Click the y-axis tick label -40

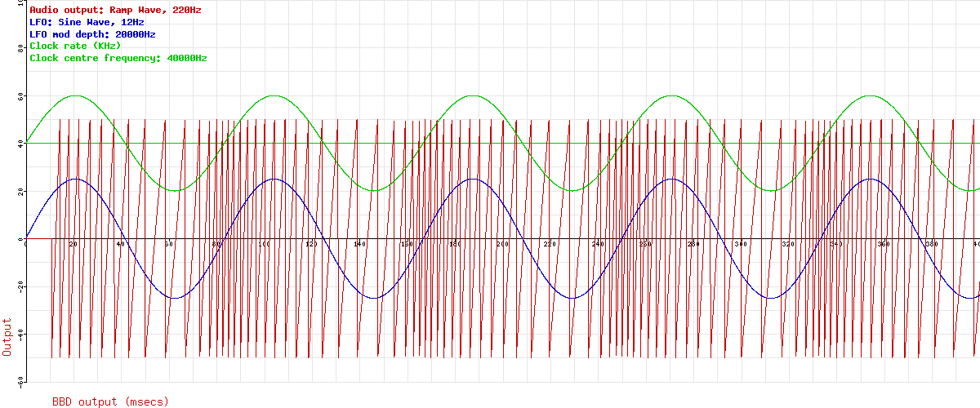point(20,335)
